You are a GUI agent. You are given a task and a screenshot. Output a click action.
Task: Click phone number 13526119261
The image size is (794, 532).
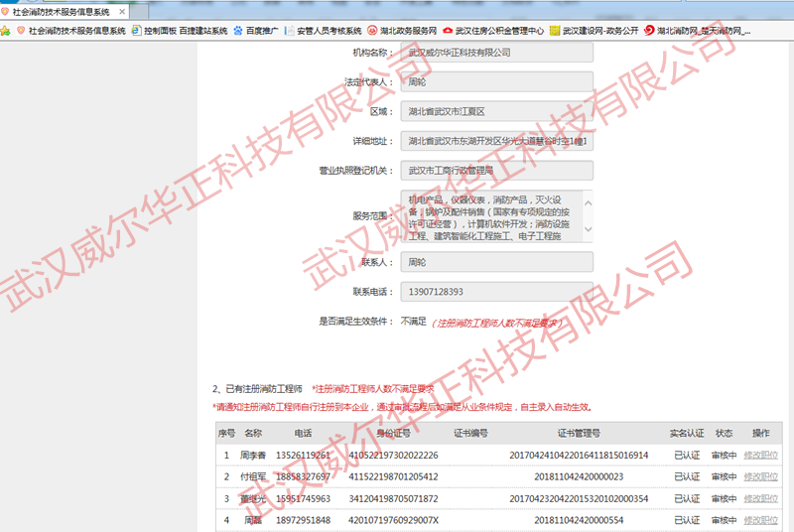pyautogui.click(x=303, y=455)
